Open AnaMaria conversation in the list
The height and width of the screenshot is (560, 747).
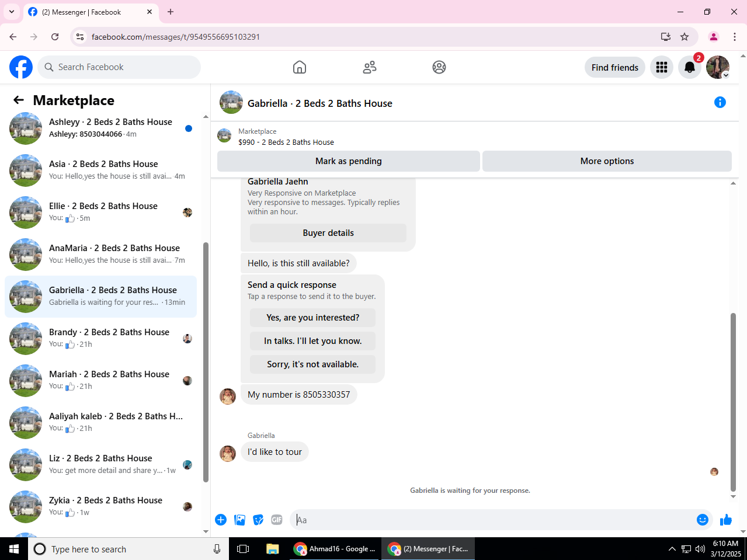[x=101, y=255]
